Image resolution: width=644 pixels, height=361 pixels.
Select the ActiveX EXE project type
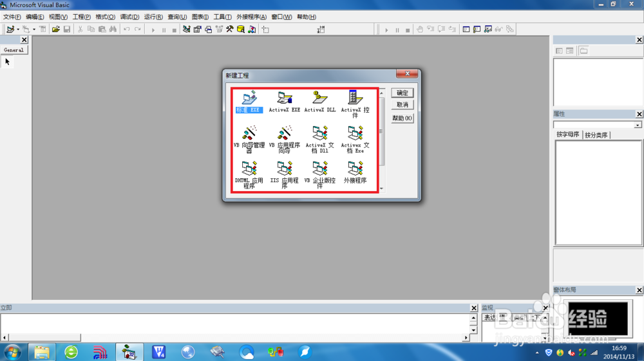284,102
